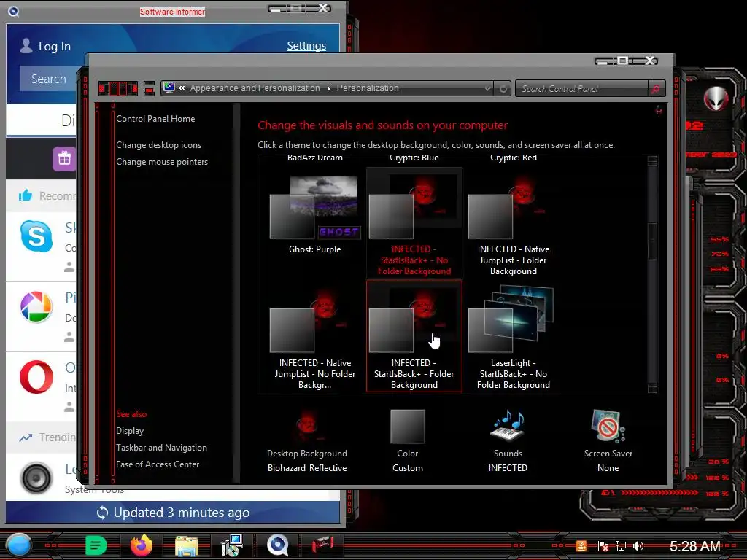The width and height of the screenshot is (747, 560).
Task: Expand the breadcrumb arrow after Appearance and Personalization
Action: [329, 88]
